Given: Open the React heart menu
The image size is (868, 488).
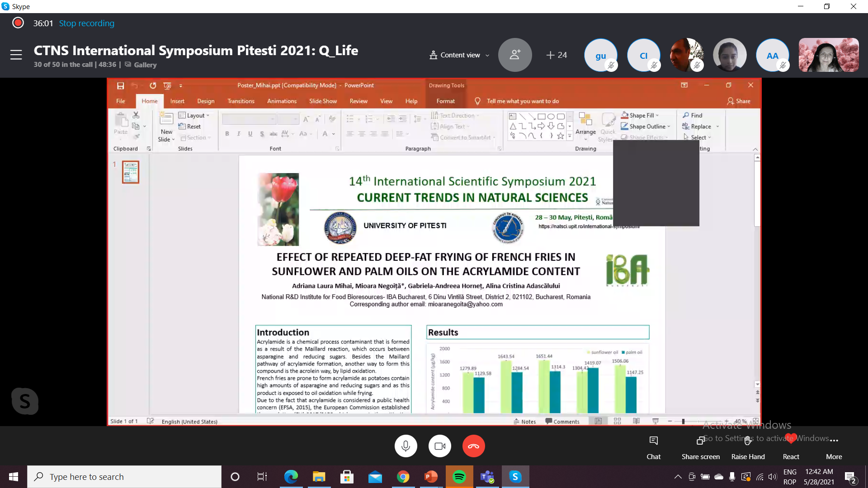Looking at the screenshot, I should (x=791, y=447).
